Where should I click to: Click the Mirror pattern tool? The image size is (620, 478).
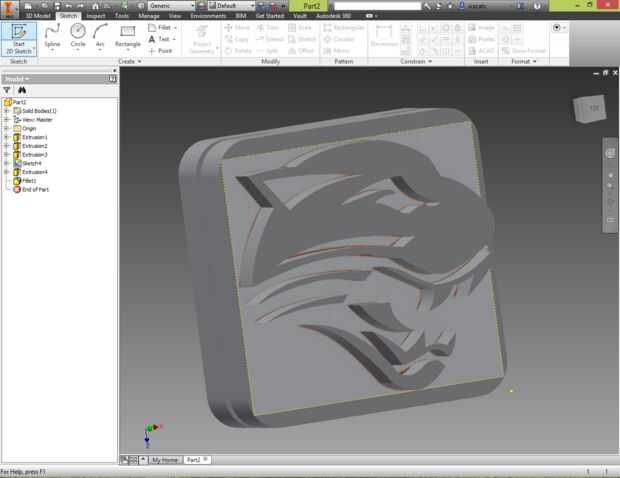336,51
